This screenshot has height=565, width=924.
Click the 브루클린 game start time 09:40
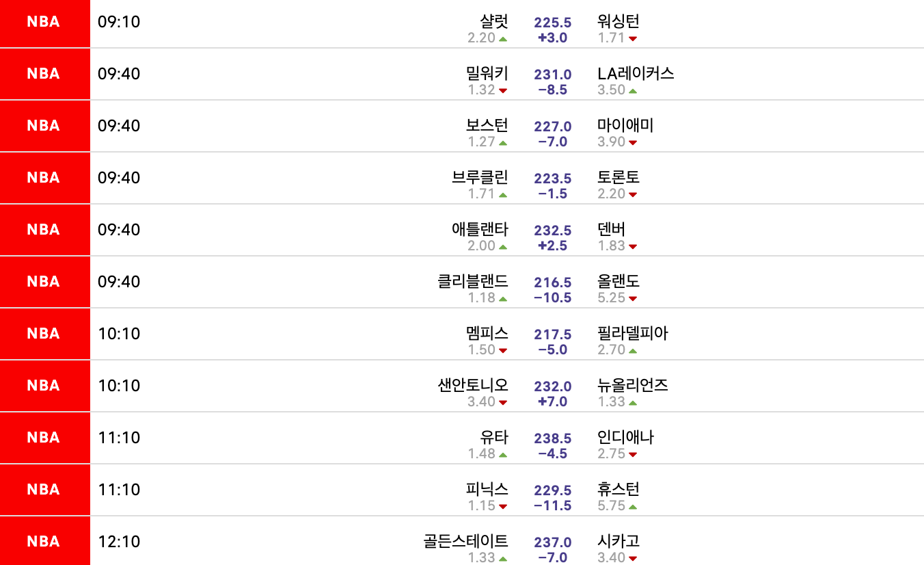119,178
